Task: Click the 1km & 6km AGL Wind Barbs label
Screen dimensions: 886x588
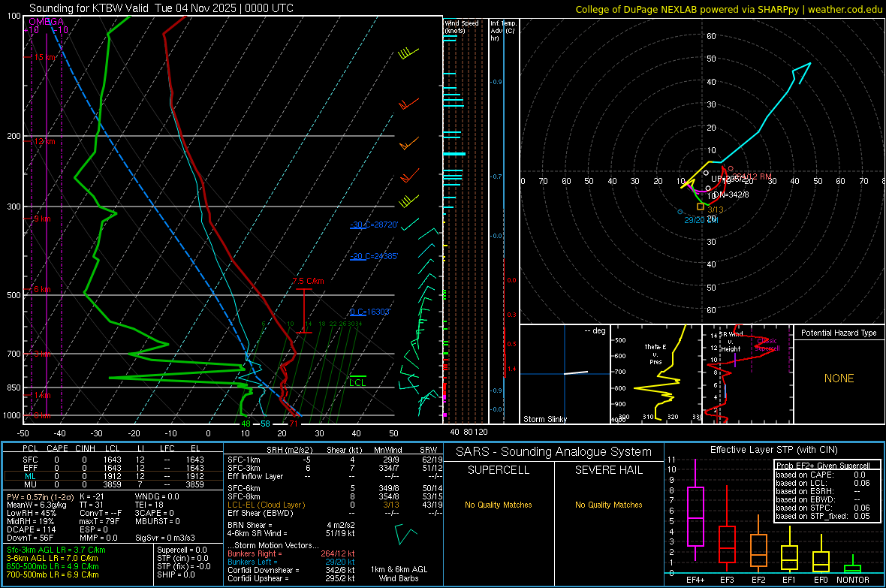Action: click(399, 574)
